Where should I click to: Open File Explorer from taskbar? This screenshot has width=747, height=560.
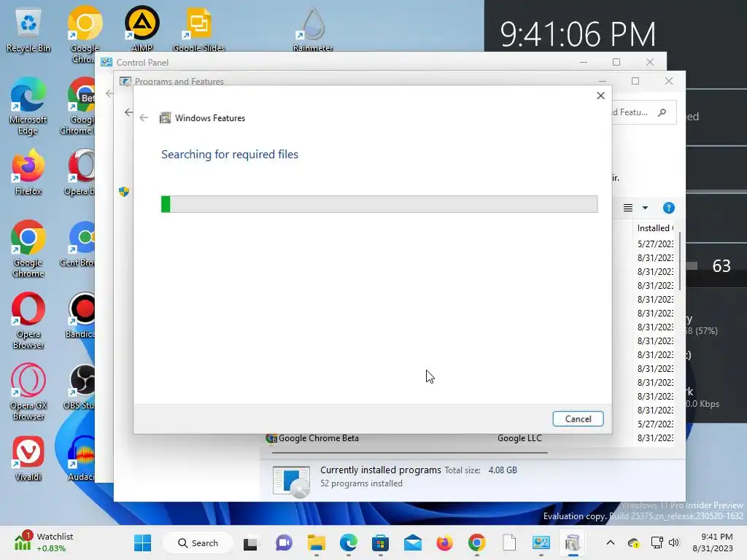317,542
